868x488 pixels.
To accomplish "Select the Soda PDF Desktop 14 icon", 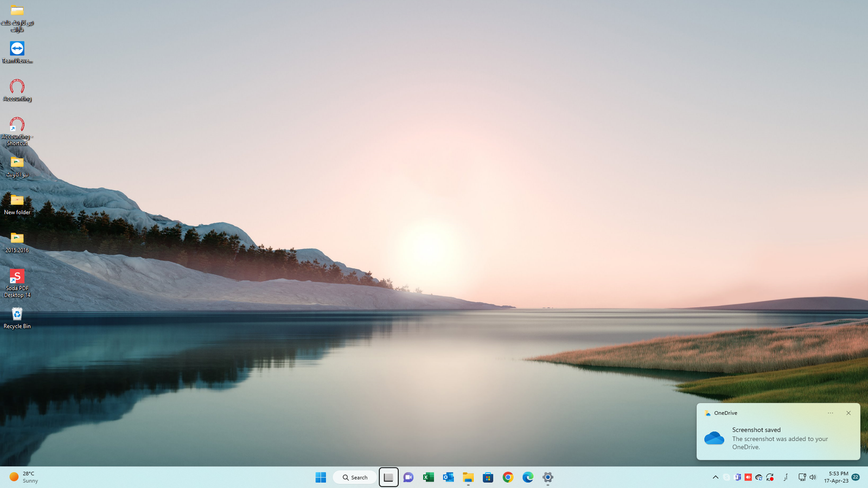I will coord(17,277).
